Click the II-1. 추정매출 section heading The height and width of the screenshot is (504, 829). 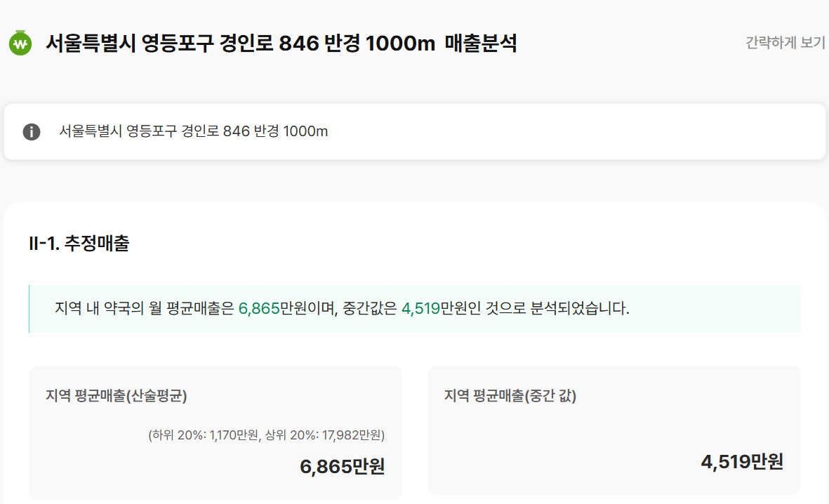click(79, 244)
